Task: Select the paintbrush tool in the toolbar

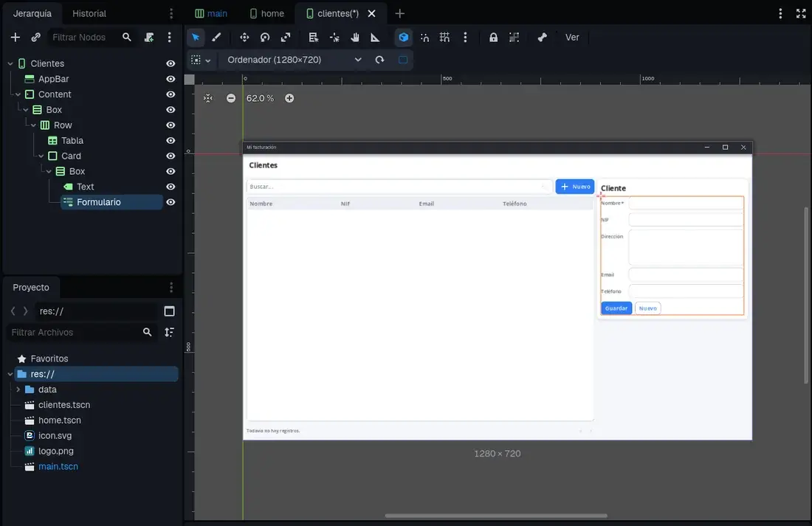Action: coord(216,38)
